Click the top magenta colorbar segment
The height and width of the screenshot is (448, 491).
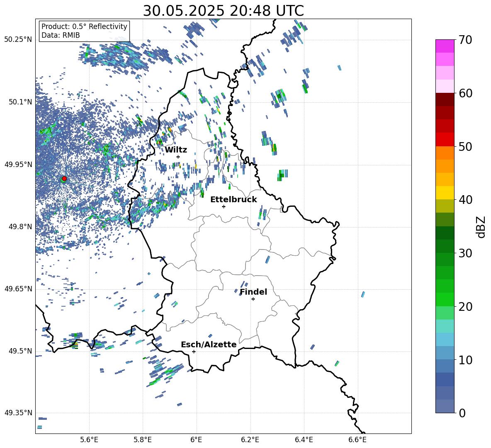click(445, 46)
